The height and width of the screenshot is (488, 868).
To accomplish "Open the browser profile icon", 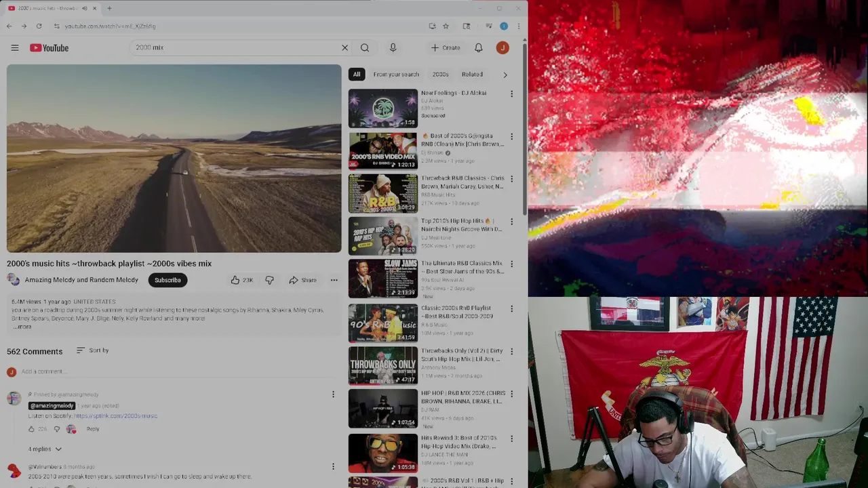I will (504, 26).
